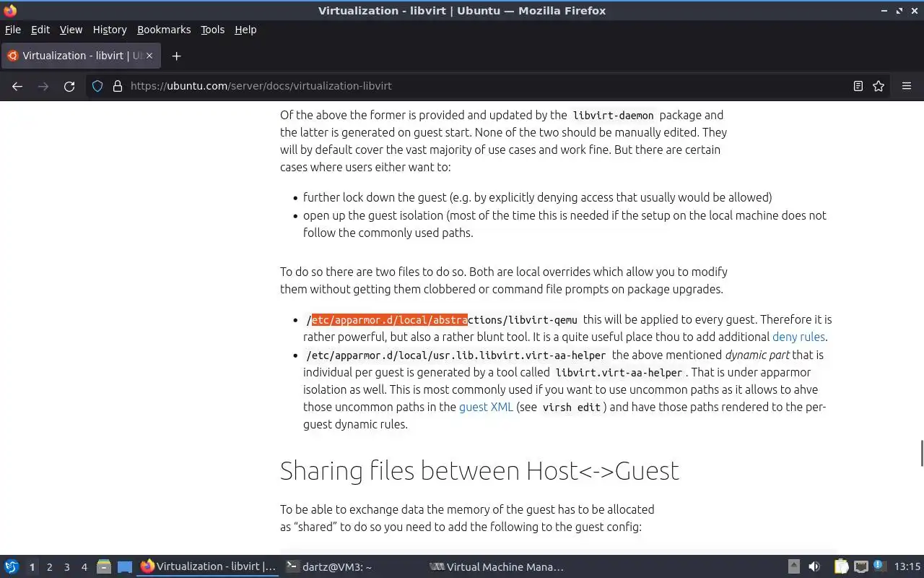Click the Firefox Virtualization taskbar button
Screen dimensions: 924x578
tap(208, 566)
